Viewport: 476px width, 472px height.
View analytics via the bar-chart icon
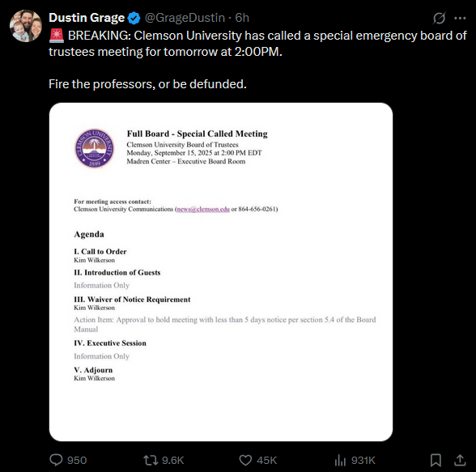(340, 460)
